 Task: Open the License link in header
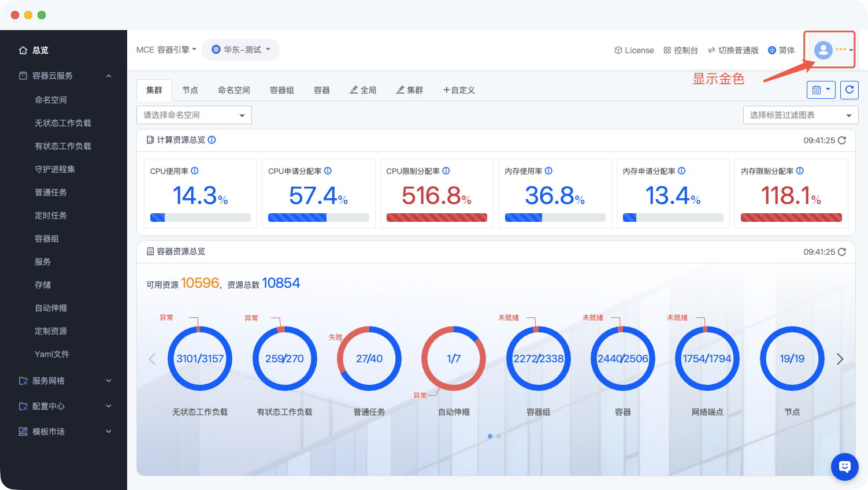(634, 50)
